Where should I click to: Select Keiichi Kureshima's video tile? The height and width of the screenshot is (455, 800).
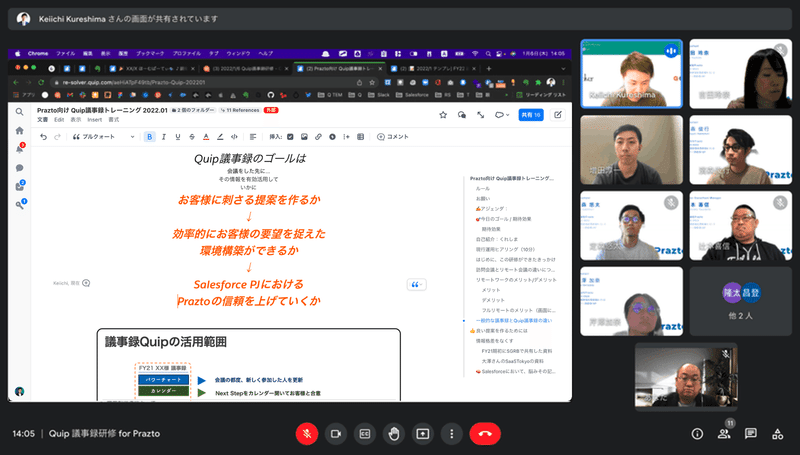coord(632,74)
